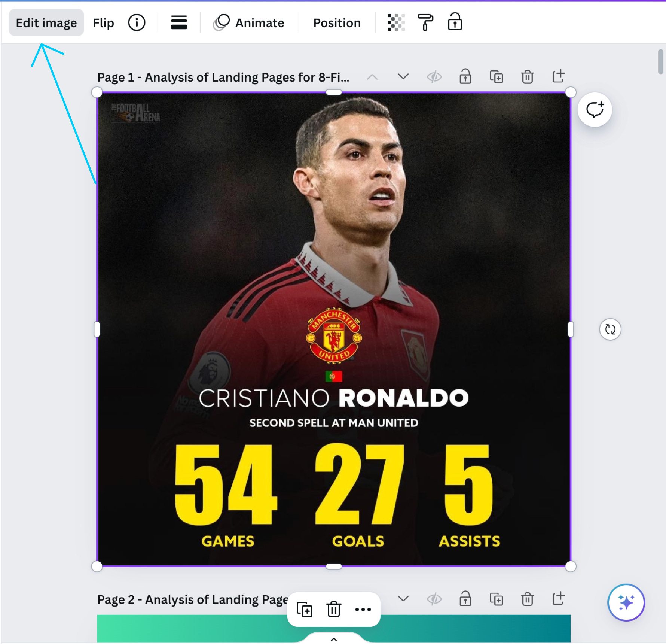
Task: Open the border style lines menu
Action: click(179, 23)
